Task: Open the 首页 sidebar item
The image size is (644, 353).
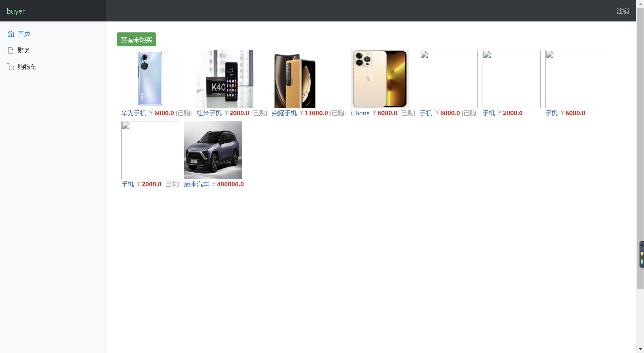Action: (x=24, y=34)
